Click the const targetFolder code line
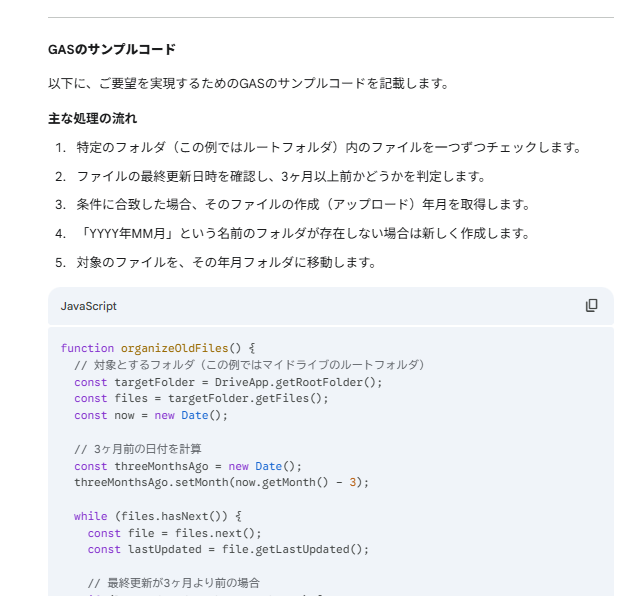The width and height of the screenshot is (634, 596). [228, 382]
